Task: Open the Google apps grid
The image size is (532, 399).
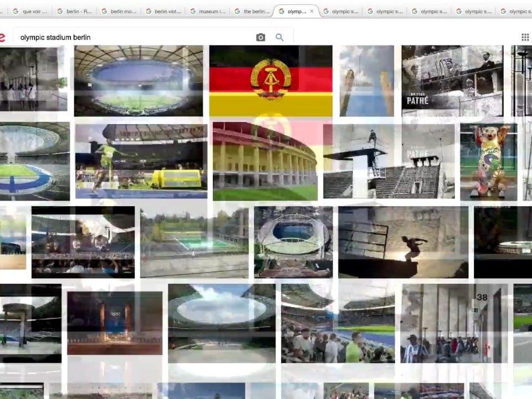Action: [x=525, y=37]
